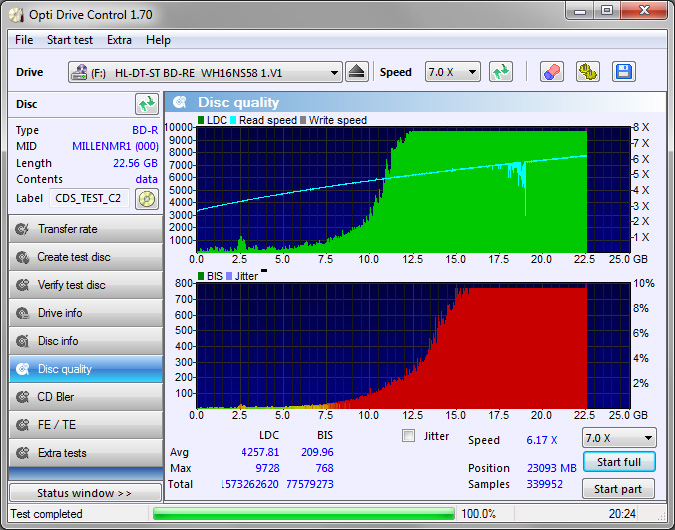The image size is (675, 530).
Task: Click the disc label text field
Action: click(89, 198)
